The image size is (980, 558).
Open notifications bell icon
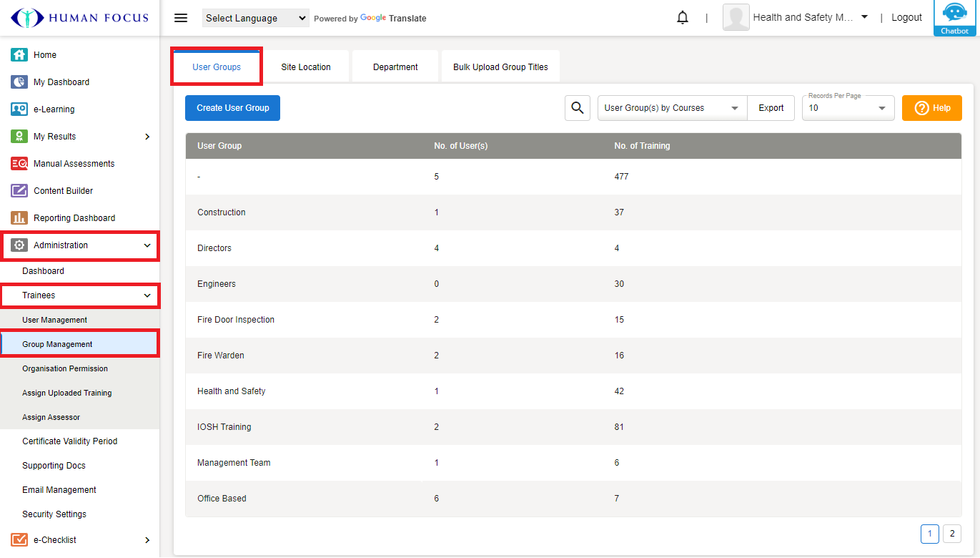click(683, 18)
